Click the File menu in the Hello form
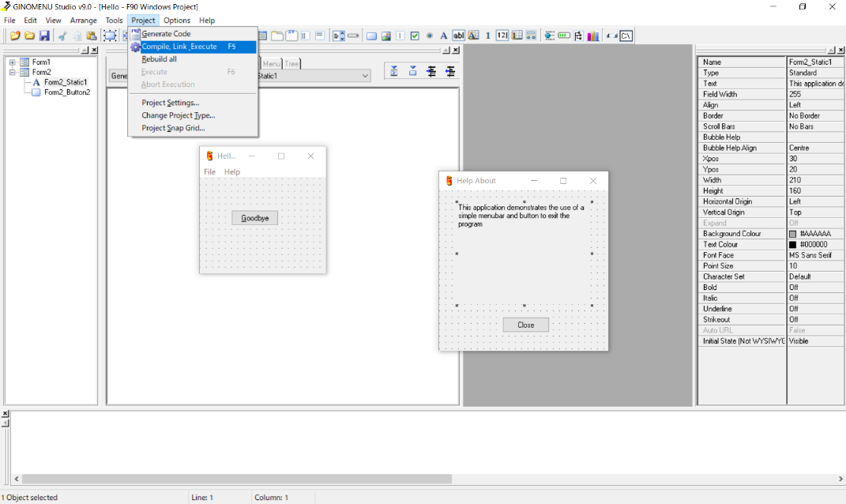 pos(209,171)
